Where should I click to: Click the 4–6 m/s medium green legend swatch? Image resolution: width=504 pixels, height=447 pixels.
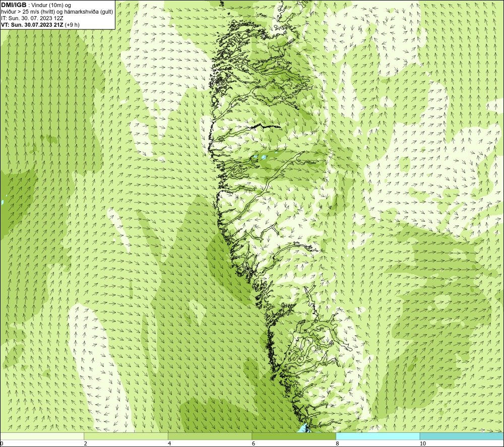pos(210,436)
